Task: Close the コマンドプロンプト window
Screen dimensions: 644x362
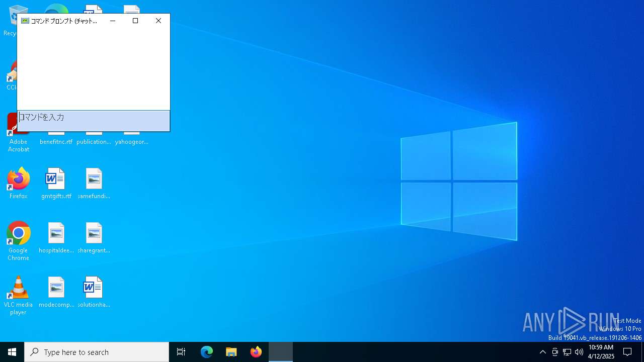Action: tap(158, 21)
